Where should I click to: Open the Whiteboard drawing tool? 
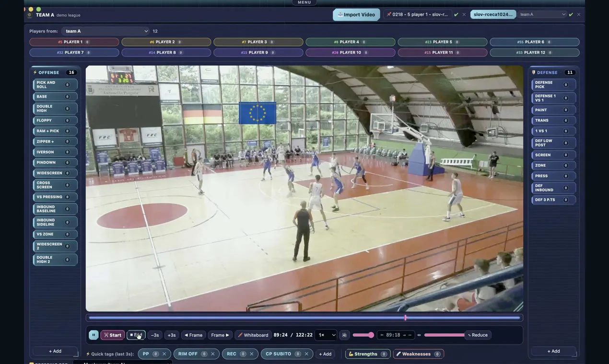tap(253, 335)
